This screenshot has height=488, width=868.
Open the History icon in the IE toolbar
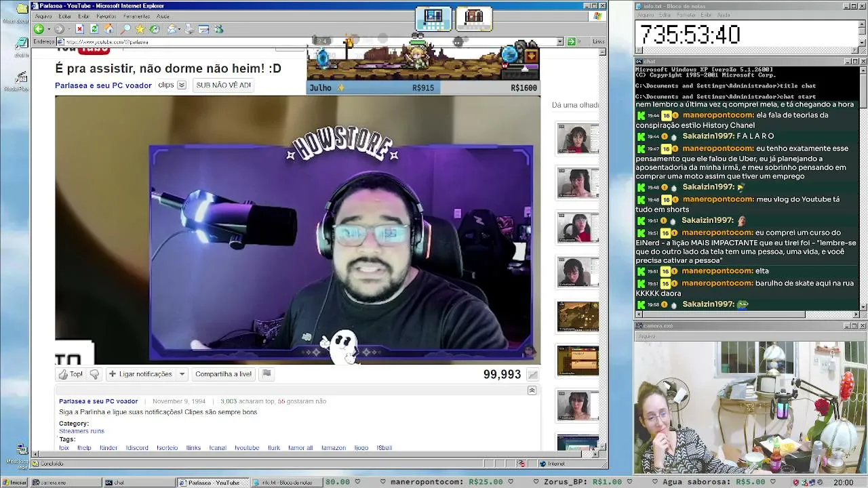(155, 29)
